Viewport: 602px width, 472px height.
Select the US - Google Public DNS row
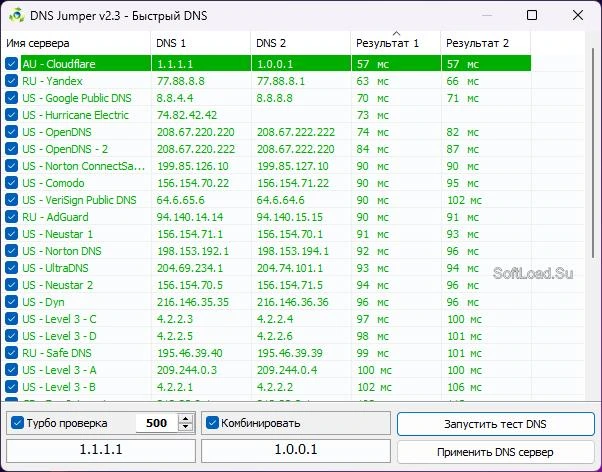[268, 98]
